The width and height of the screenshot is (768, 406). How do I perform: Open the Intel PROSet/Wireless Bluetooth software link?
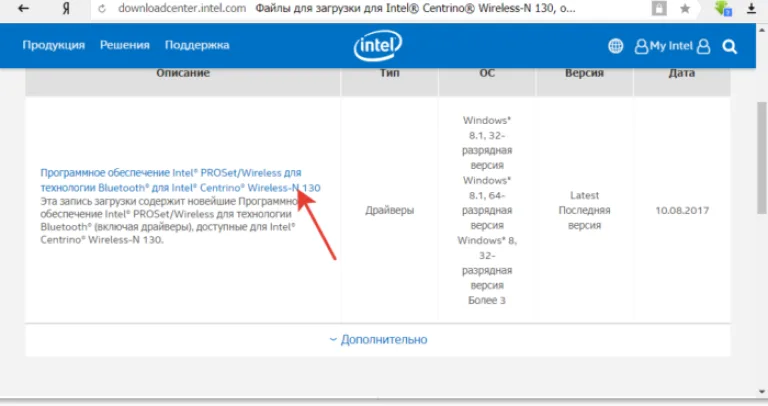tap(180, 180)
